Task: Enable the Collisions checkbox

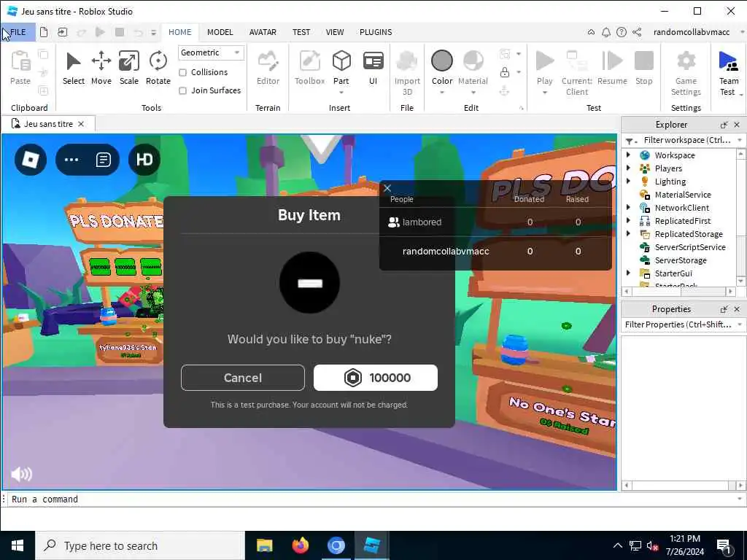Action: pos(182,72)
